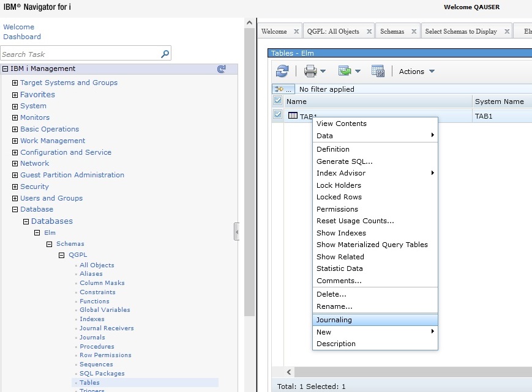This screenshot has height=392, width=532.
Task: Open Indexes under QGPL schema
Action: [92, 319]
